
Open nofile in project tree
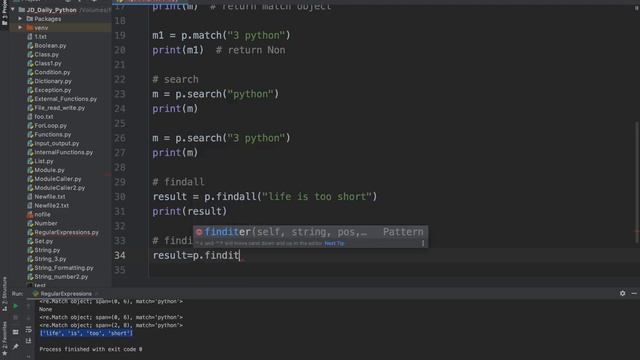[x=39, y=214]
